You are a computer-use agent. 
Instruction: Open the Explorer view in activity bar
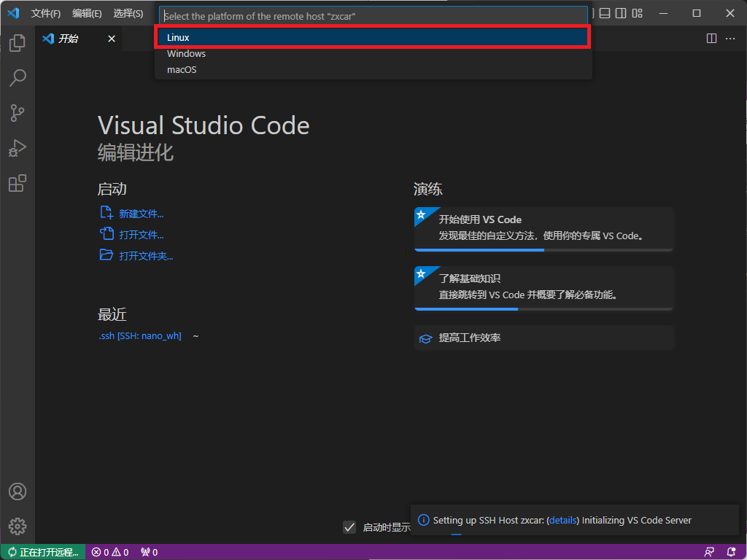point(18,43)
